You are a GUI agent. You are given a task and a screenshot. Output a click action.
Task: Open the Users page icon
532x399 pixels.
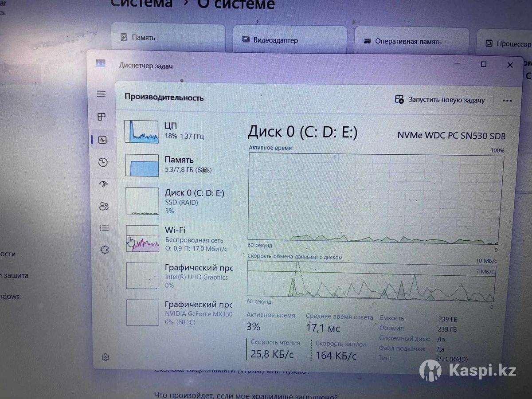click(104, 206)
